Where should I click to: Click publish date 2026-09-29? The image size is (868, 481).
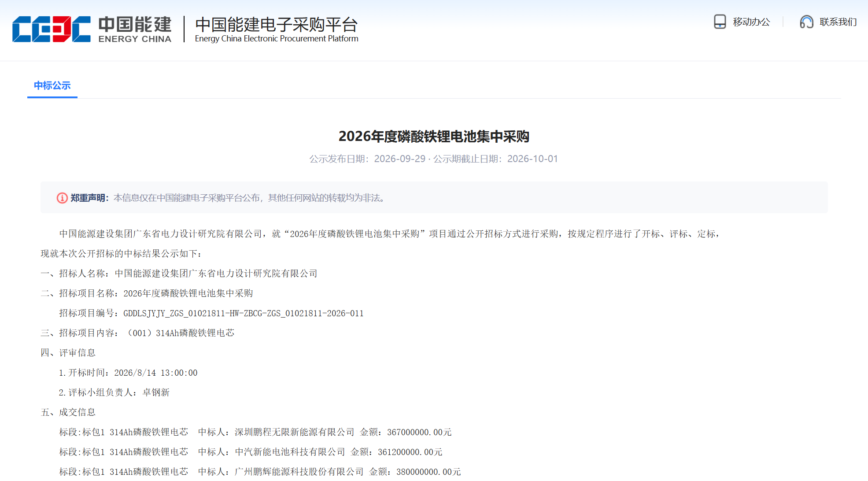coord(400,159)
